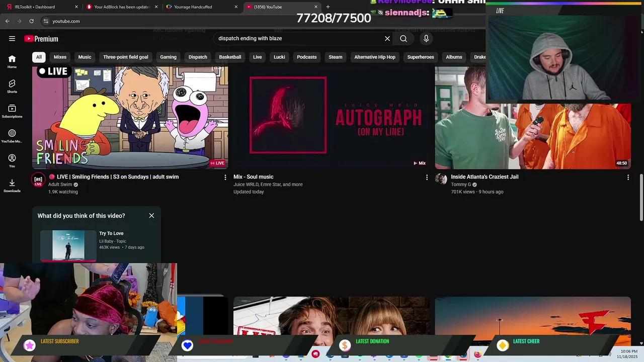
Task: Filter by the Podcasts chip
Action: 307,57
